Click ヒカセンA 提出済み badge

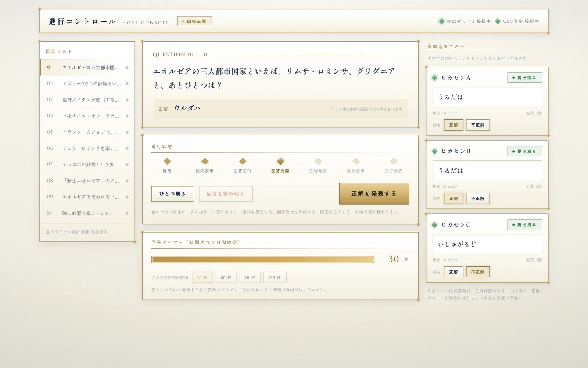524,78
